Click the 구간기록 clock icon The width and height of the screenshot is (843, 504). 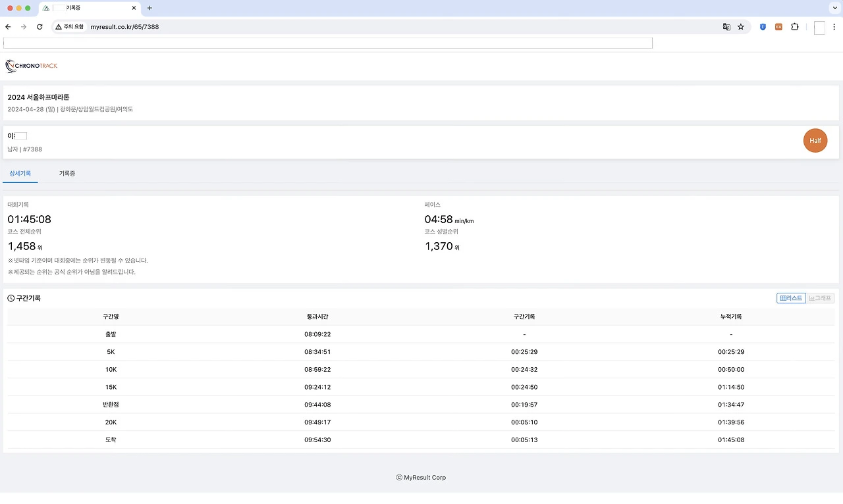(11, 298)
